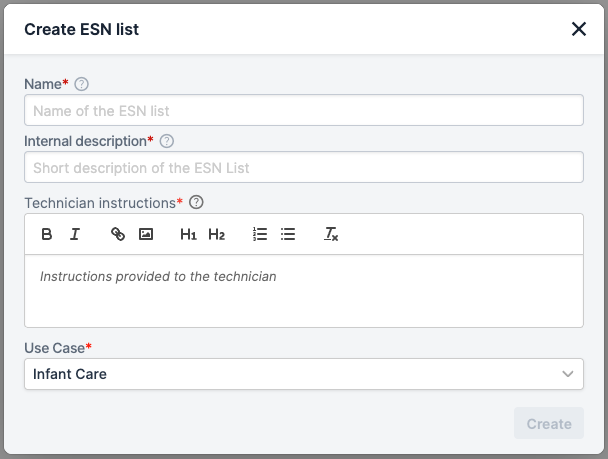Insert a hyperlink using the link icon
Viewport: 608px width, 459px height.
[118, 234]
